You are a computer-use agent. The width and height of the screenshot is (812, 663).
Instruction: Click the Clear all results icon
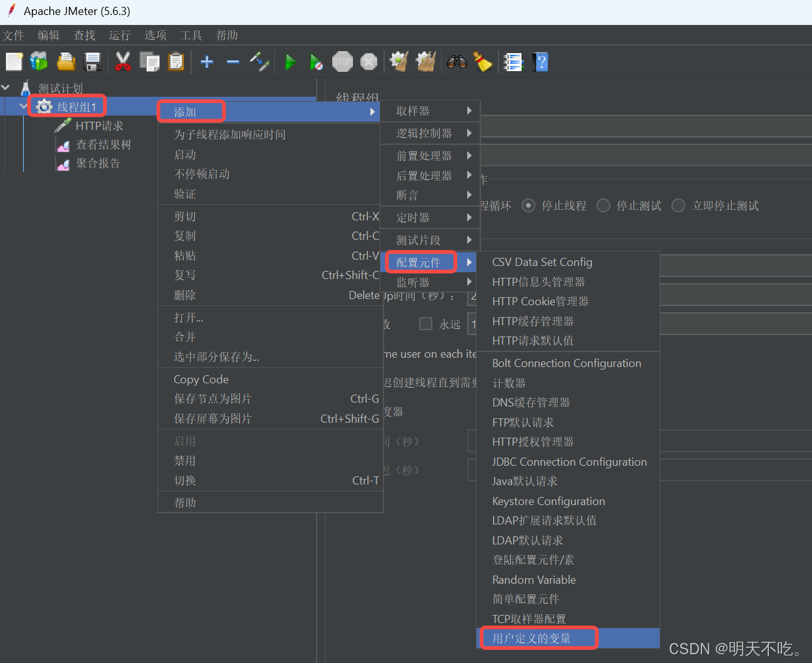(426, 61)
